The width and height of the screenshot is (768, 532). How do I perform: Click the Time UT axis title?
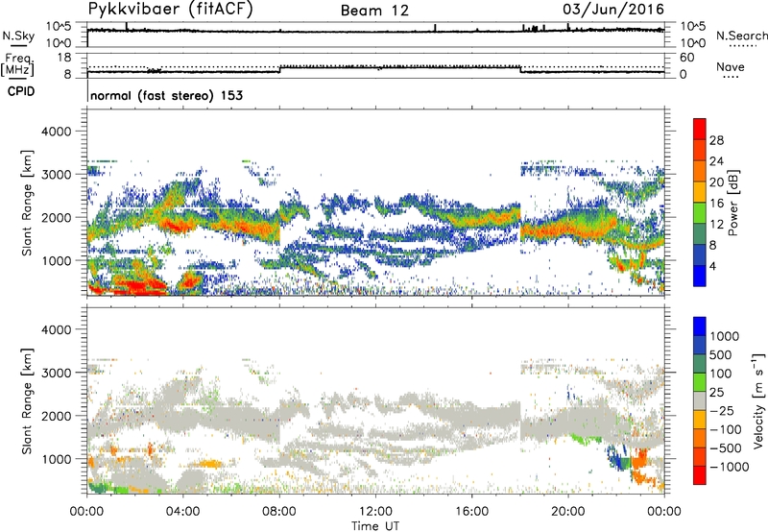pyautogui.click(x=375, y=526)
